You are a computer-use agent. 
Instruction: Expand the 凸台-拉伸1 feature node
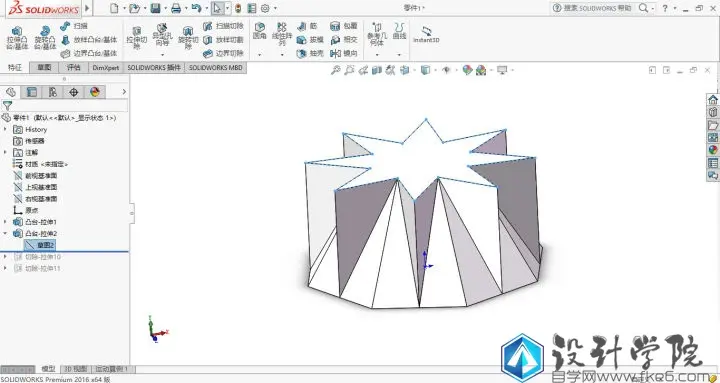pyautogui.click(x=6, y=222)
